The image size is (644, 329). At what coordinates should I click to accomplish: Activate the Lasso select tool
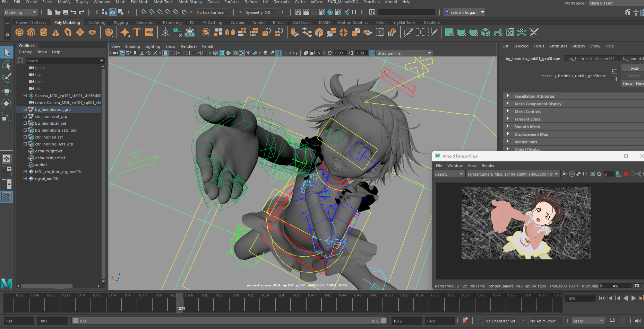[7, 65]
